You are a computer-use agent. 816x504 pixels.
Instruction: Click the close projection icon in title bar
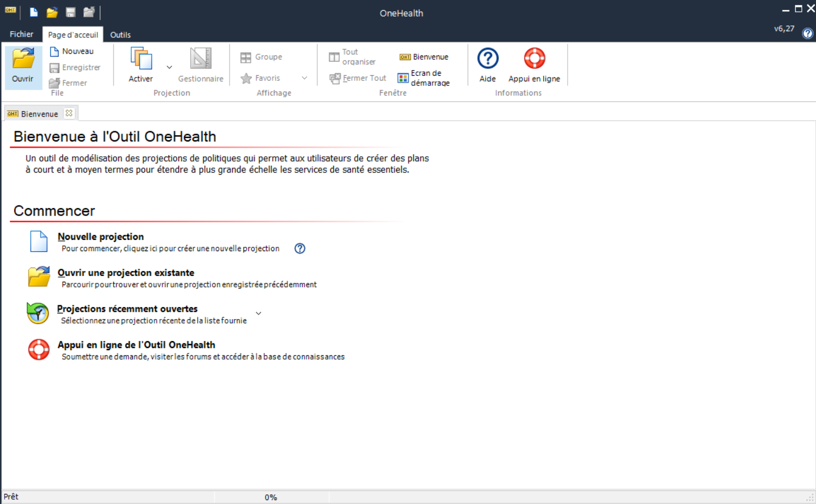89,12
